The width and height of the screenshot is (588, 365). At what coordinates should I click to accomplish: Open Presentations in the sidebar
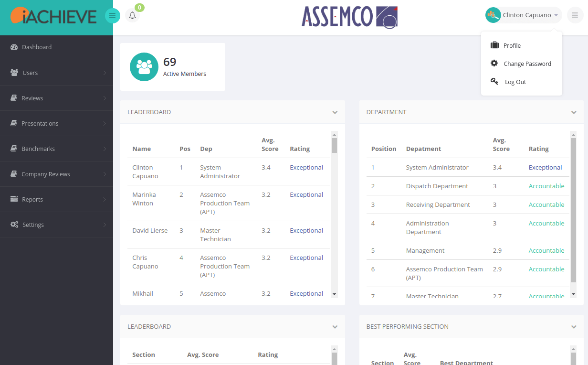[56, 123]
